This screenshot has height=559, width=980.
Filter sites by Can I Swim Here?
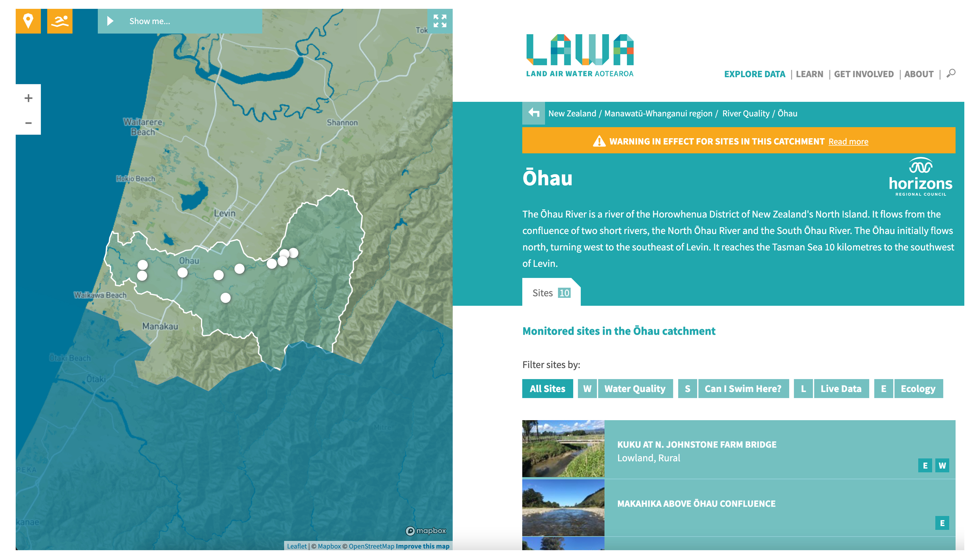[x=743, y=389]
